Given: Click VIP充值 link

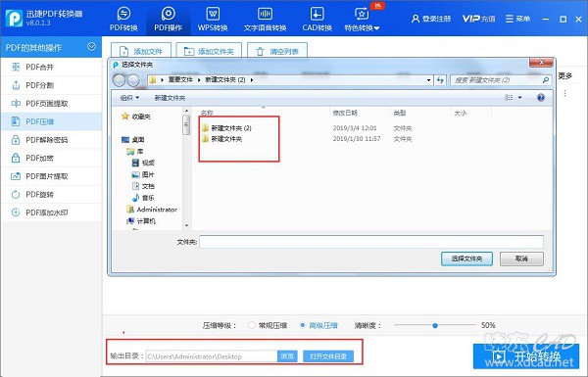Looking at the screenshot, I should (478, 19).
